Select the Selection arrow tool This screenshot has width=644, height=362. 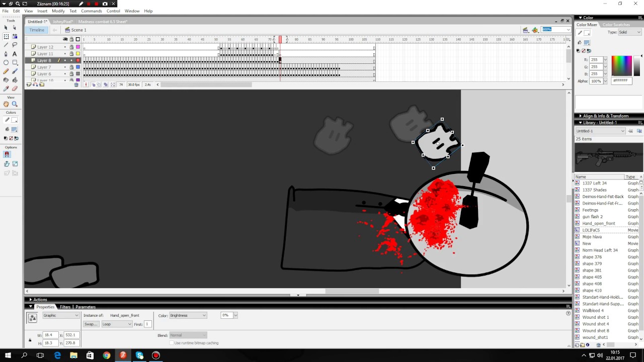coord(6,28)
